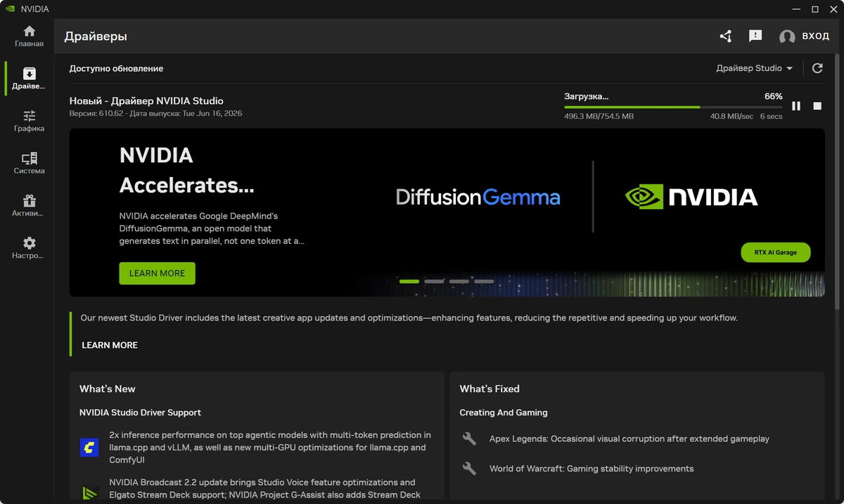Open the Главная home section

[29, 37]
